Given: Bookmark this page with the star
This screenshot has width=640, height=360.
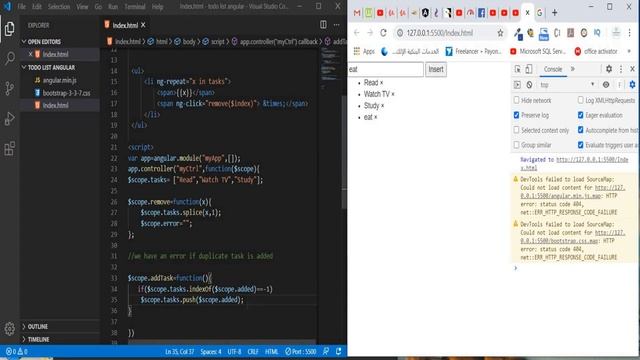Looking at the screenshot, I should coord(500,33).
